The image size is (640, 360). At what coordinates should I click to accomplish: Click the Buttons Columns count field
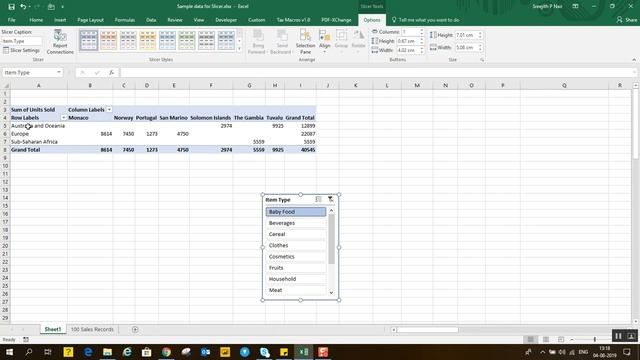[410, 32]
